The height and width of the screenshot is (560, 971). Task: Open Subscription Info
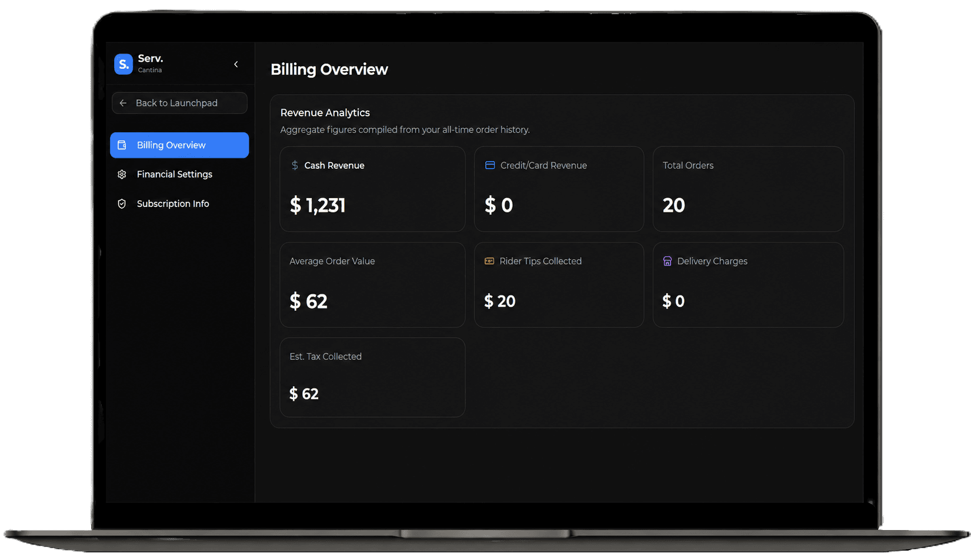tap(179, 204)
